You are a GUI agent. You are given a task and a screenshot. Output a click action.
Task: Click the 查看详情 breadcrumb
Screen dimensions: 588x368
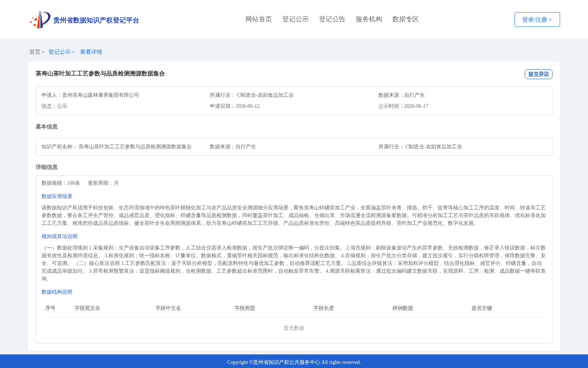91,52
